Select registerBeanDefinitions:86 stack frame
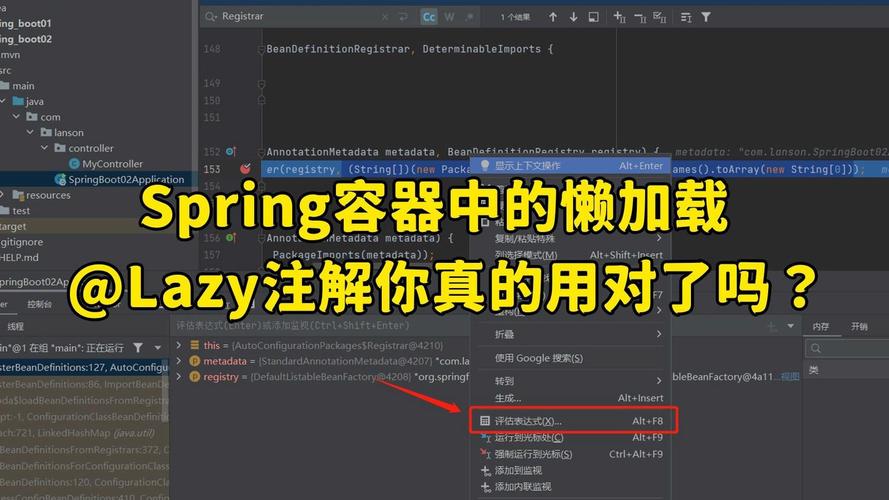889x500 pixels. [84, 384]
